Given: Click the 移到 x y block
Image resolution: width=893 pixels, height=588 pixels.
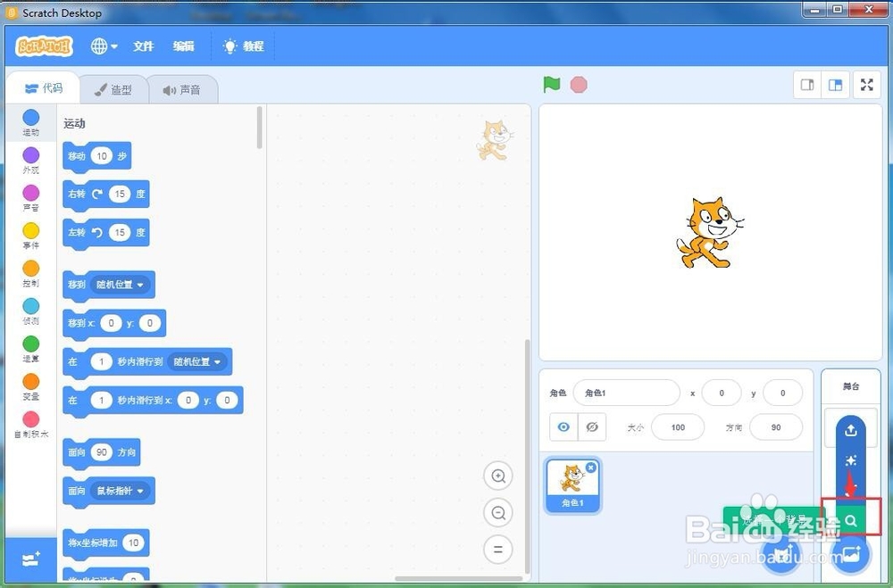Looking at the screenshot, I should [x=114, y=323].
